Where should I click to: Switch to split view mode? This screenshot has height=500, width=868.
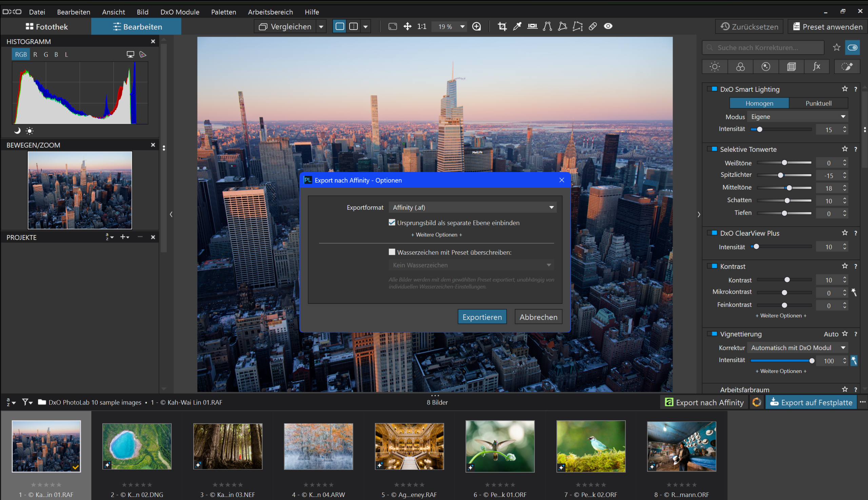353,26
